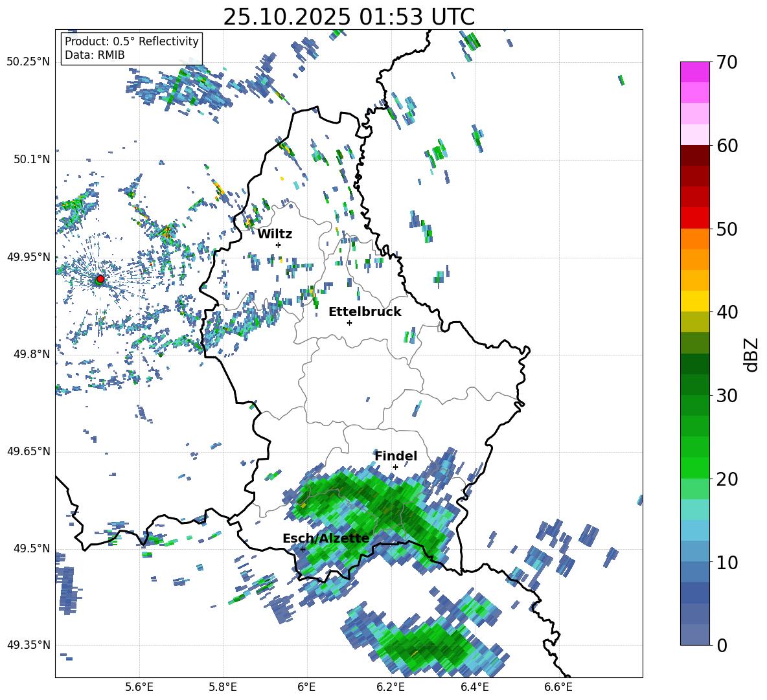This screenshot has height=700, width=767.
Task: Click the 6.6°E longitude label
Action: (558, 687)
